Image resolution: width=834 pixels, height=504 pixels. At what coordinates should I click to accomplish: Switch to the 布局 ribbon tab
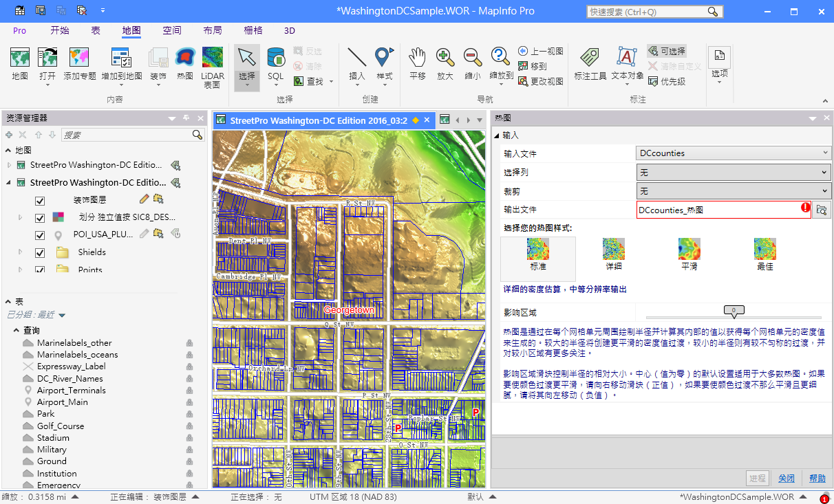click(213, 30)
